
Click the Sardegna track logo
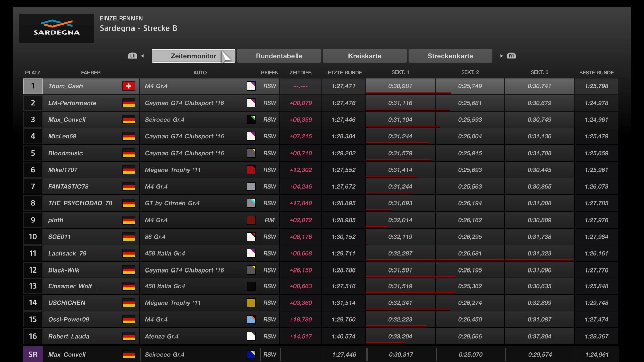click(x=56, y=28)
